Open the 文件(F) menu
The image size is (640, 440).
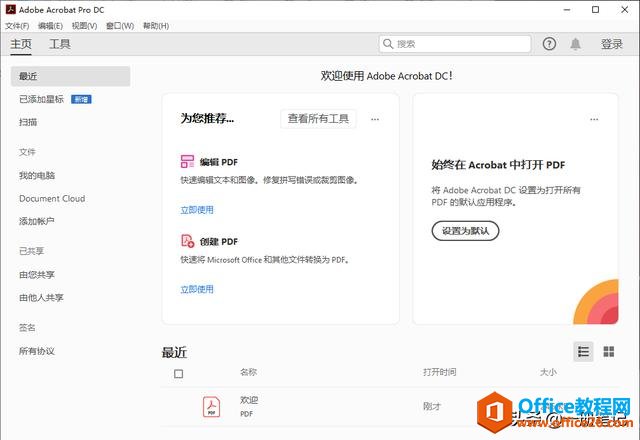[x=17, y=26]
